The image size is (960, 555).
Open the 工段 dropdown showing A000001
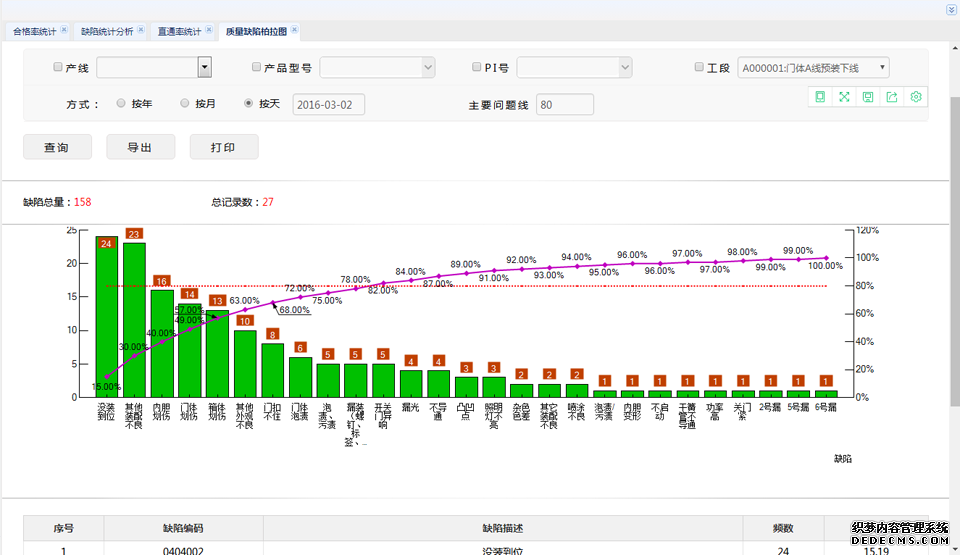click(x=813, y=68)
